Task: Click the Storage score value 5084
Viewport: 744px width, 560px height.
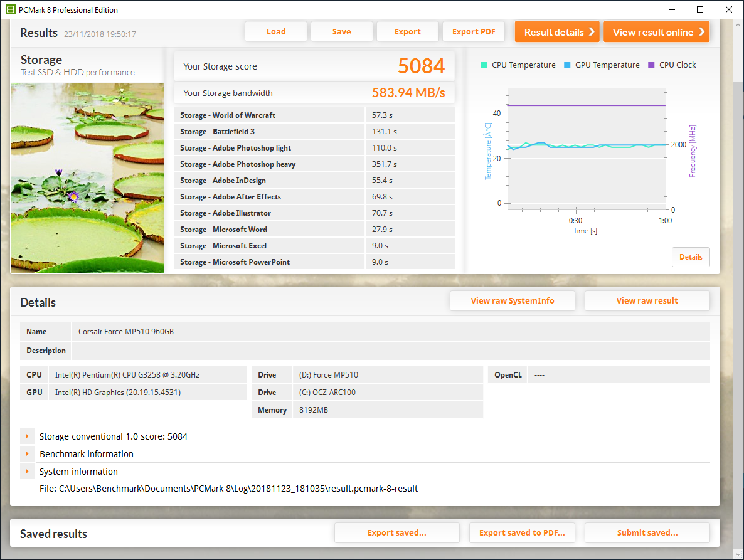Action: point(422,66)
